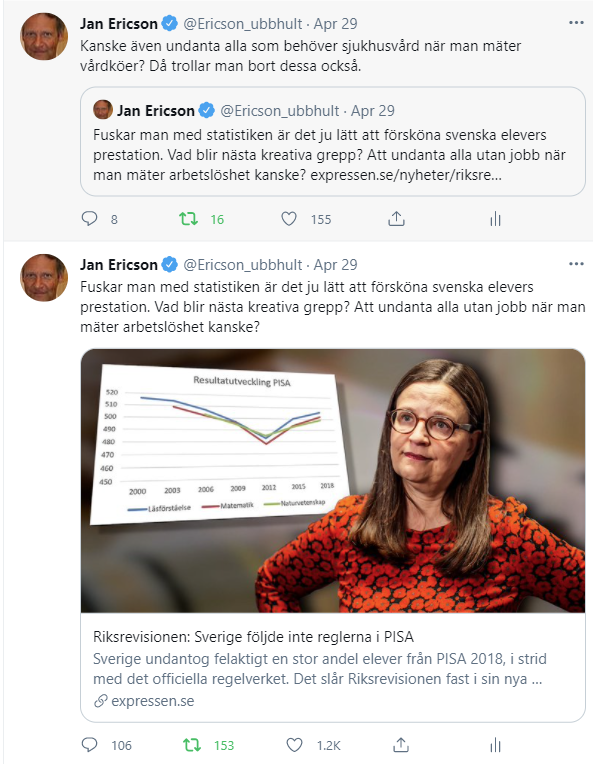Screen dimensions: 593x764
Task: Like the second tweet with 1.2K likes
Action: click(294, 745)
